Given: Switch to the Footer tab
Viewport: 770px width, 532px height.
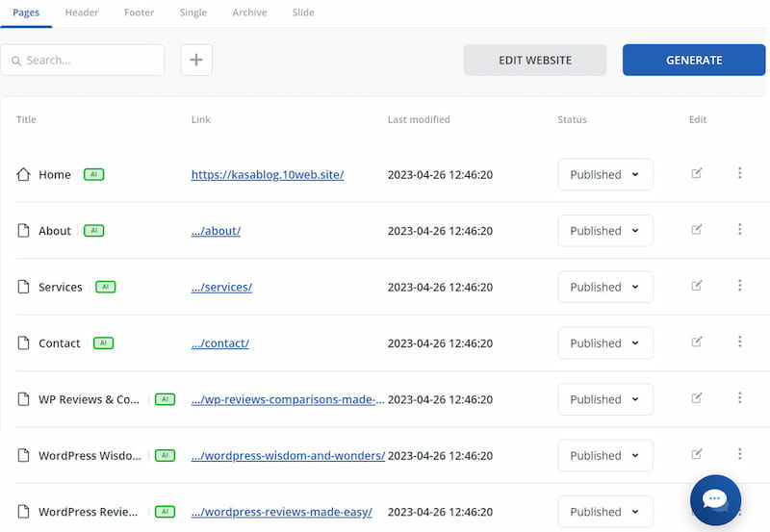Looking at the screenshot, I should [x=139, y=13].
